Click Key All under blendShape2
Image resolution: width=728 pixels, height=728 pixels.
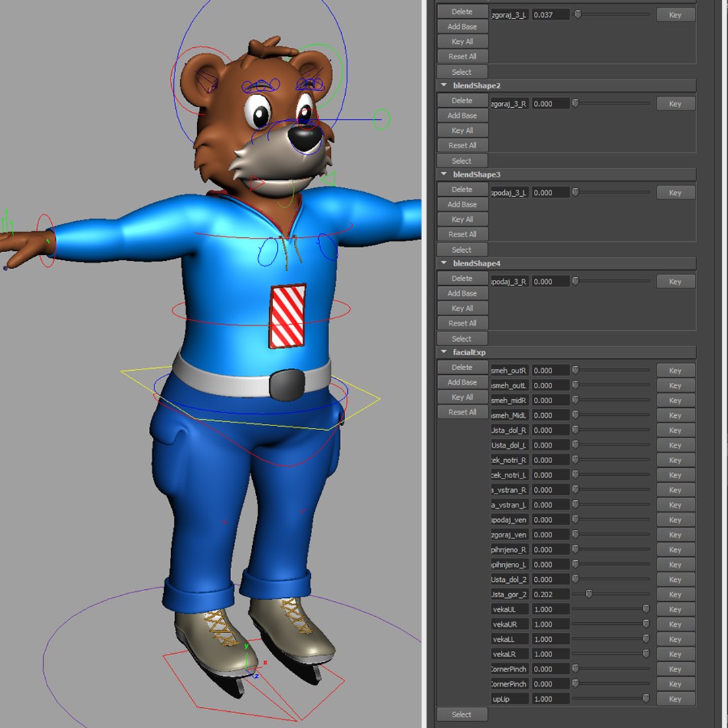pyautogui.click(x=462, y=131)
